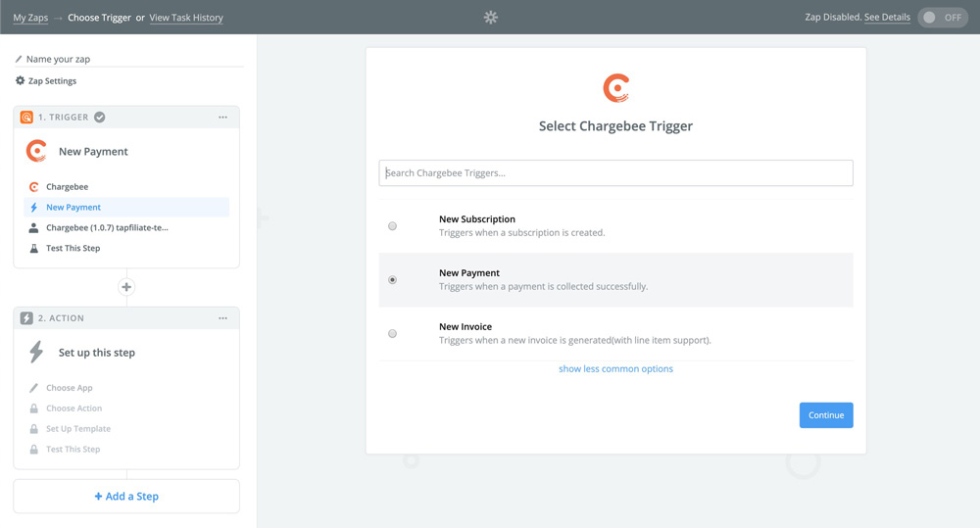Open the action step three-dot menu

coord(223,318)
